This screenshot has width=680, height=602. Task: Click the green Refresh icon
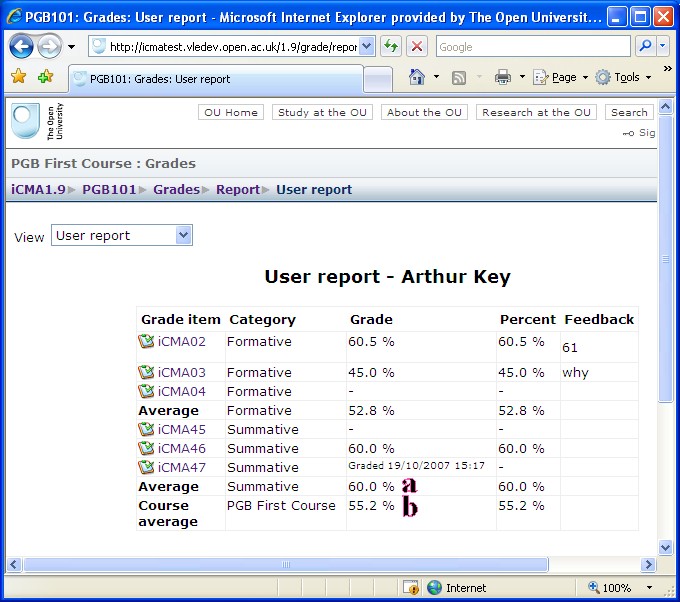point(391,46)
